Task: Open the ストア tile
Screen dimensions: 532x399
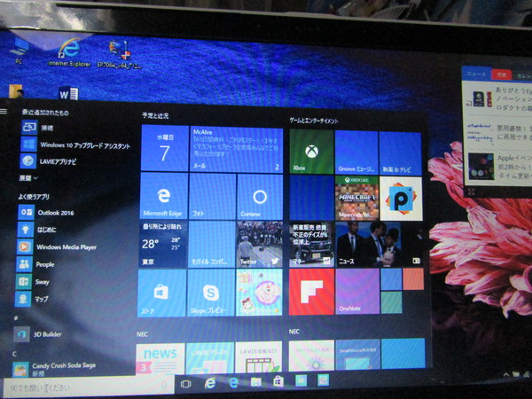Action: pyautogui.click(x=162, y=293)
